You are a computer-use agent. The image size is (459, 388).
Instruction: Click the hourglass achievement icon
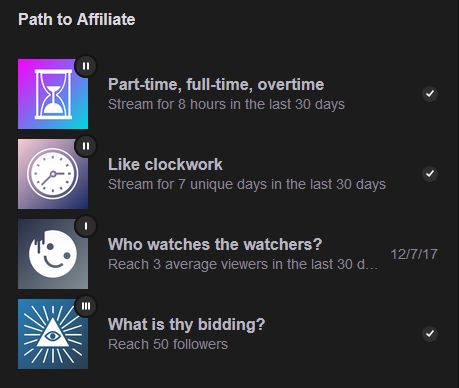tap(53, 94)
